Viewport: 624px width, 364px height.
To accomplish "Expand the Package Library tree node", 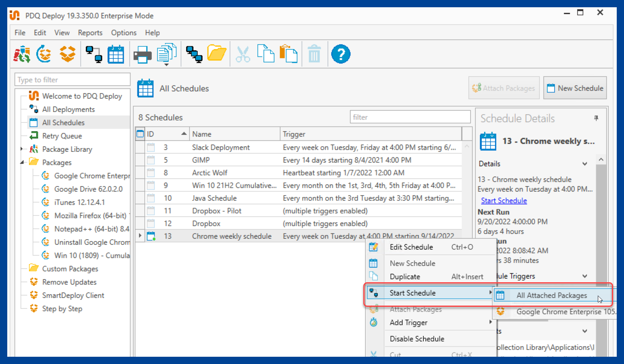I will click(x=22, y=149).
